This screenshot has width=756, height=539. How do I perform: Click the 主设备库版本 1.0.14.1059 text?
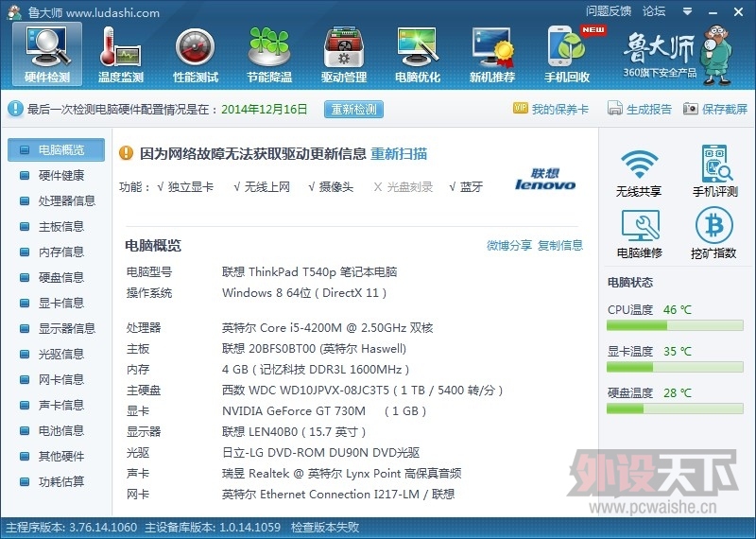(x=213, y=527)
